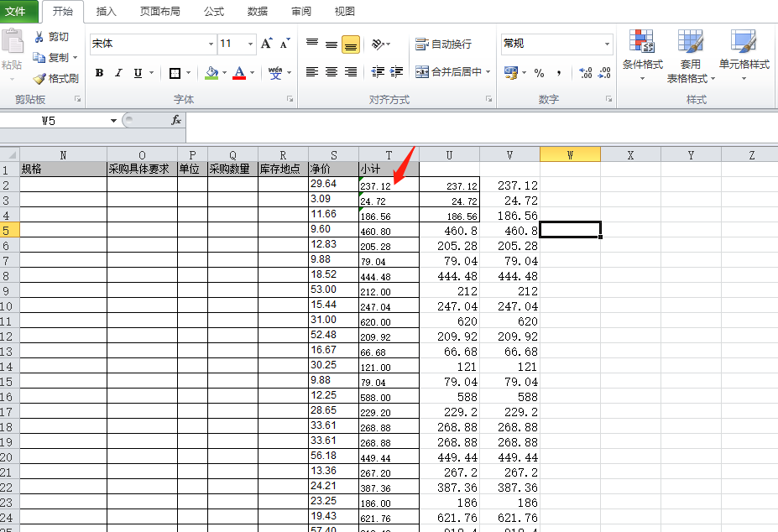
Task: Decrease decimal places icon
Action: pos(603,73)
